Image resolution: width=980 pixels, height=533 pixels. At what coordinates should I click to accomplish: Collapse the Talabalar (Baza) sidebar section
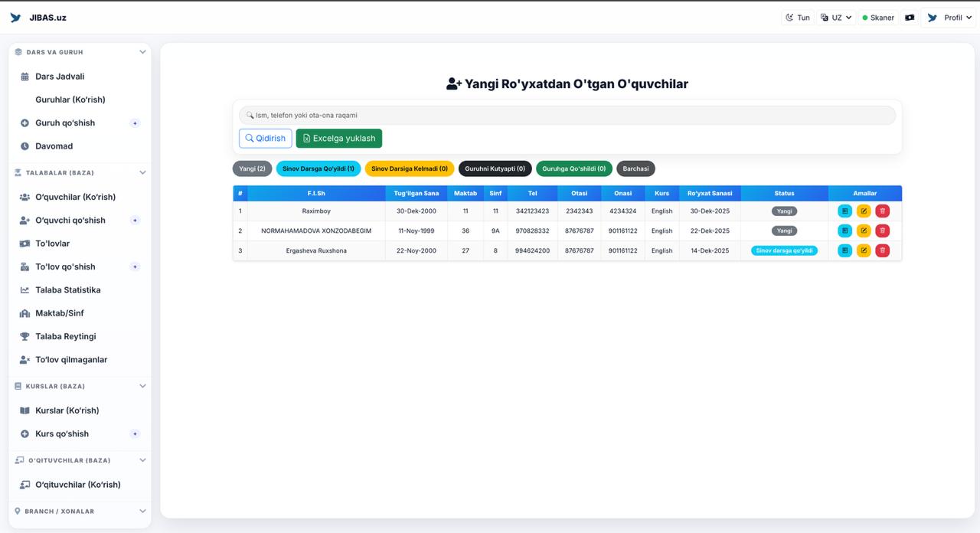click(142, 173)
